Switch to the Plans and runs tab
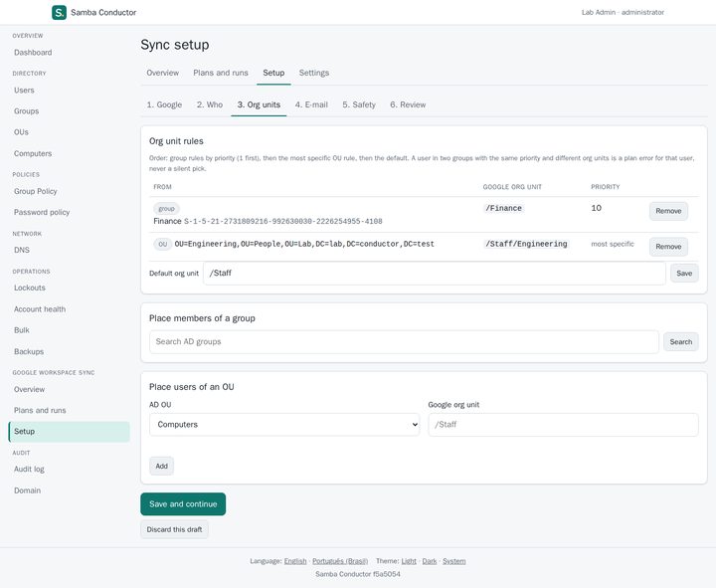 coord(221,73)
